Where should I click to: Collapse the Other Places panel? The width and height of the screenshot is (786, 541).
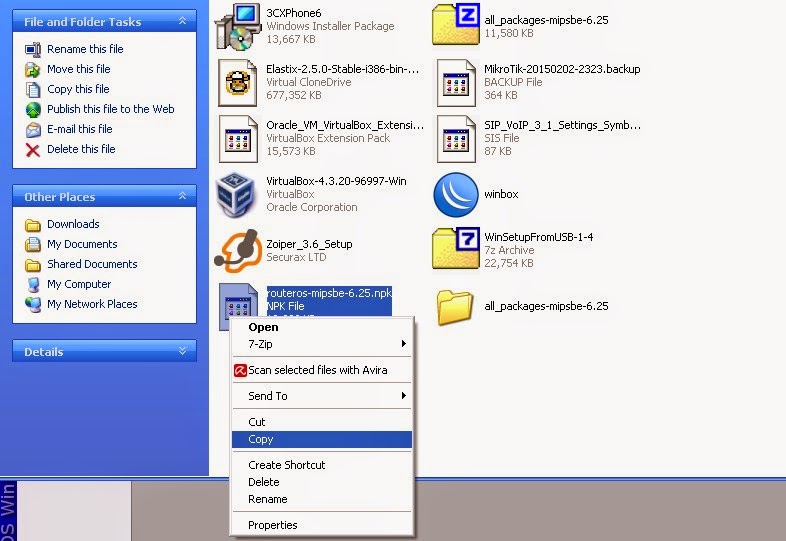(182, 196)
